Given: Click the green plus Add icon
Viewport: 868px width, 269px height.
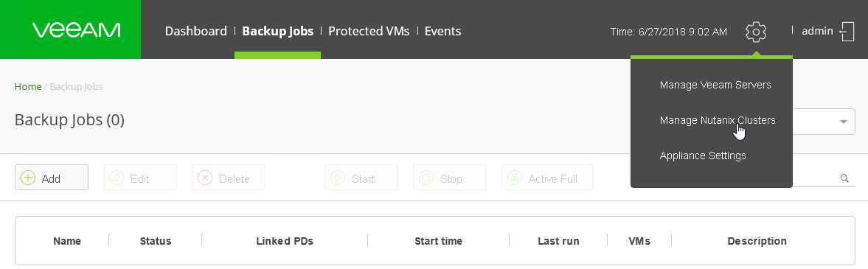Looking at the screenshot, I should click(x=28, y=178).
